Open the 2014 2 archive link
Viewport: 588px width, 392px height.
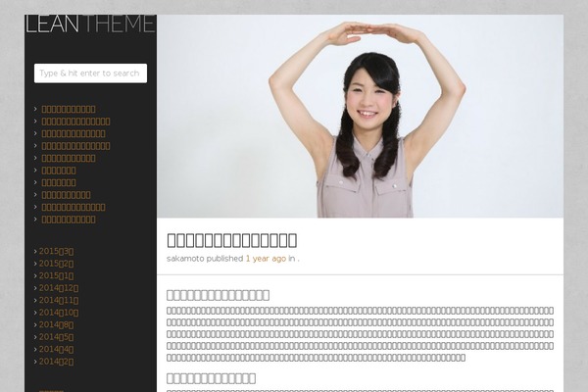[56, 362]
